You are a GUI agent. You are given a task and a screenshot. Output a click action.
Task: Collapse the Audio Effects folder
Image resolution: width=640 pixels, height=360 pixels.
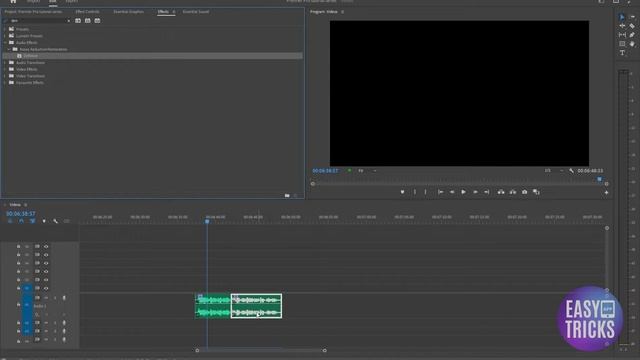click(4, 42)
